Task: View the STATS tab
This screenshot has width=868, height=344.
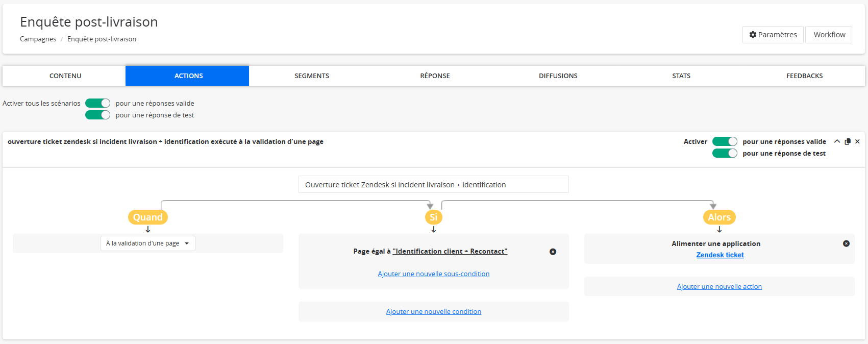Action: point(681,76)
